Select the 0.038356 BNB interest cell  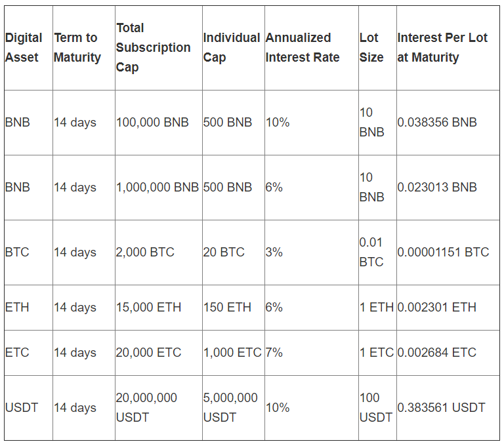pyautogui.click(x=437, y=123)
